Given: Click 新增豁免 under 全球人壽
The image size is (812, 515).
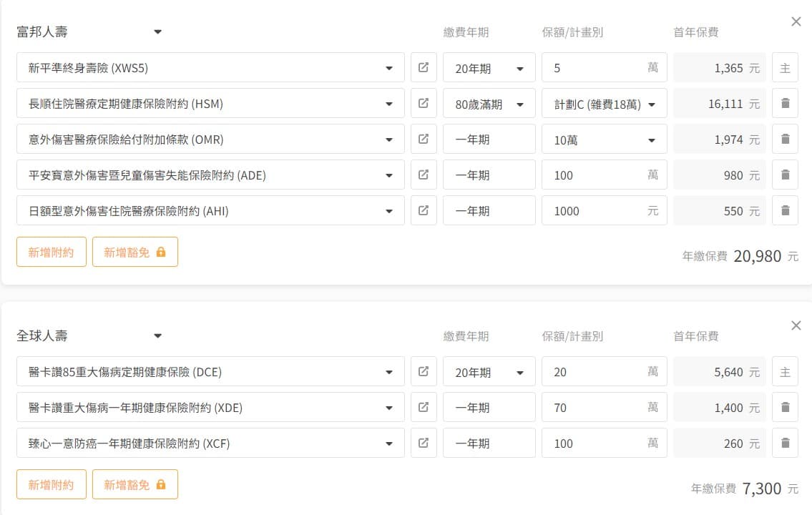Looking at the screenshot, I should click(134, 484).
